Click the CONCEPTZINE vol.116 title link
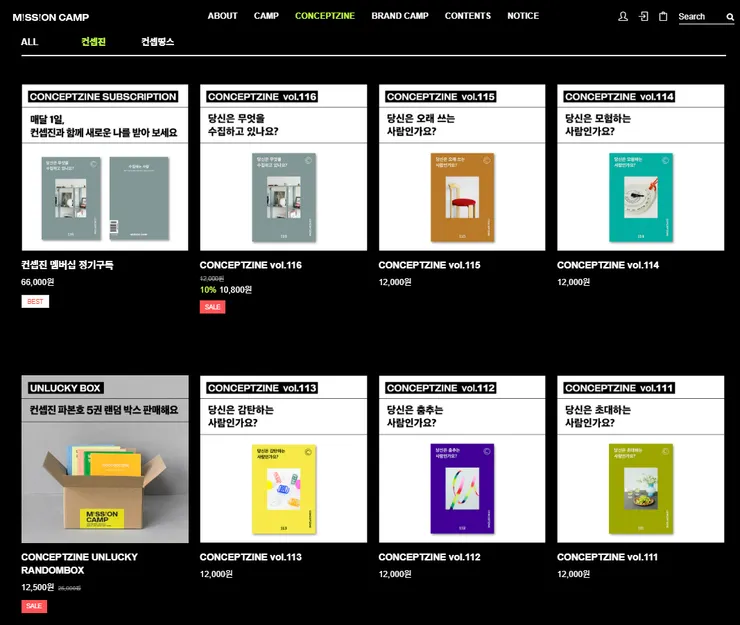Viewport: 740px width, 625px height. click(x=251, y=265)
